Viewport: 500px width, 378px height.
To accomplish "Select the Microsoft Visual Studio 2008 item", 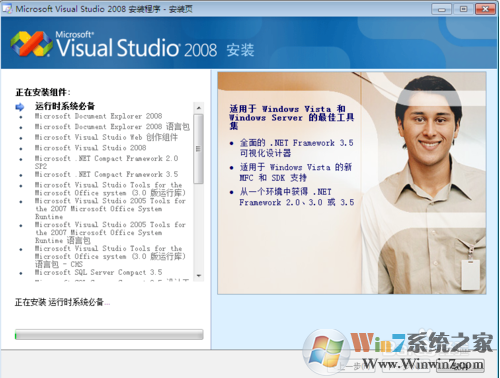I will click(x=90, y=148).
